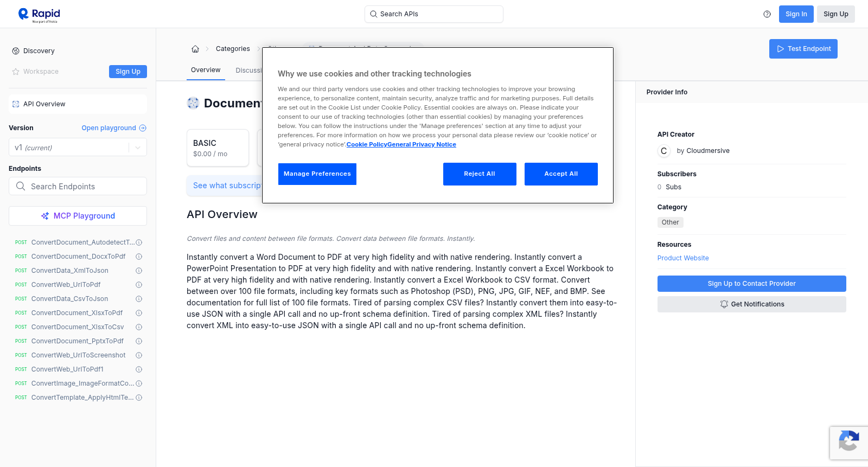
Task: Click the info icon for ConvertTemplate_ApplyHtmlTe...
Action: click(x=139, y=398)
